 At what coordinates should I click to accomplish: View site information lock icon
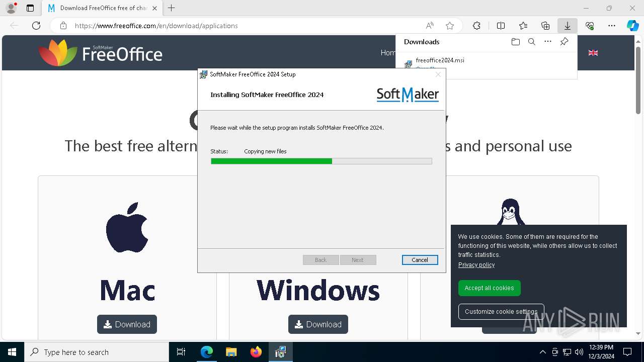(x=63, y=26)
